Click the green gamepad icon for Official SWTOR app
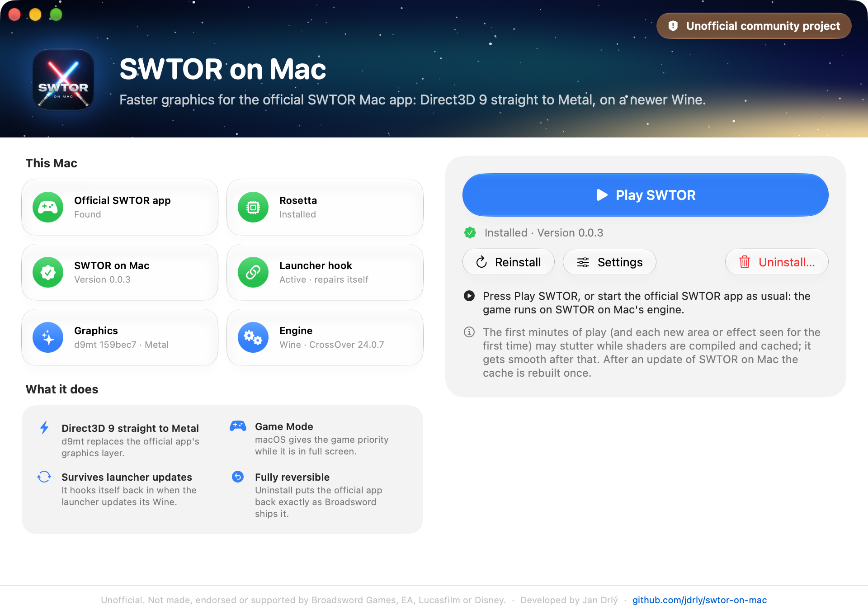The width and height of the screenshot is (868, 615). tap(48, 207)
